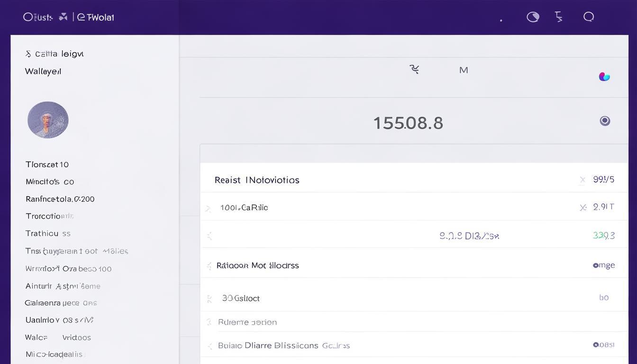Click the icon before Callta leigvı
Viewport: 637px width, 364px height.
pyautogui.click(x=28, y=54)
